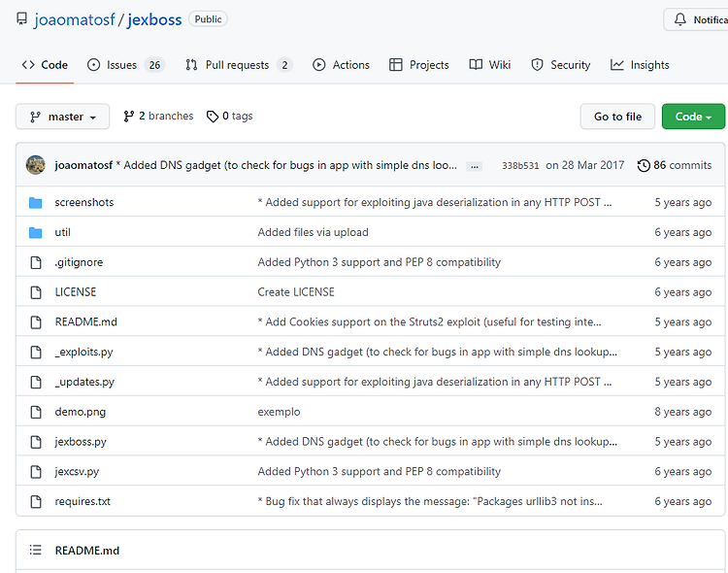This screenshot has height=573, width=728.
Task: Open the master branch dropdown
Action: [63, 117]
